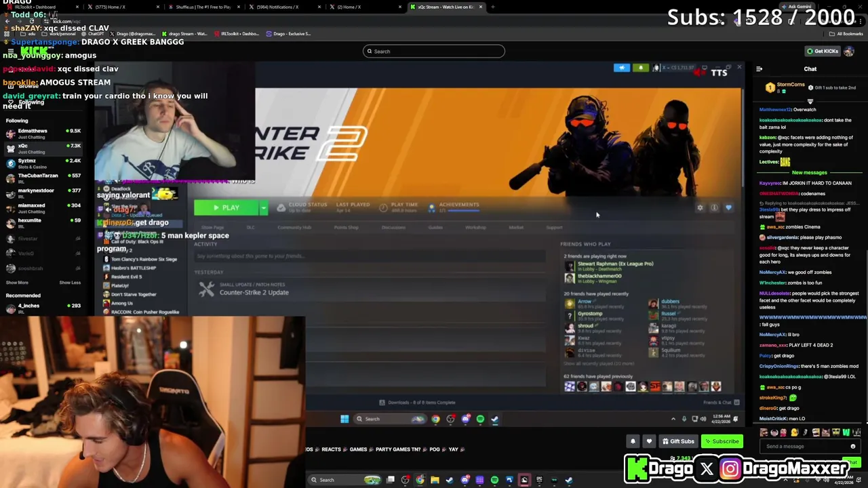Viewport: 868px width, 488px height.
Task: Click the Get KICKs button
Action: pos(822,52)
